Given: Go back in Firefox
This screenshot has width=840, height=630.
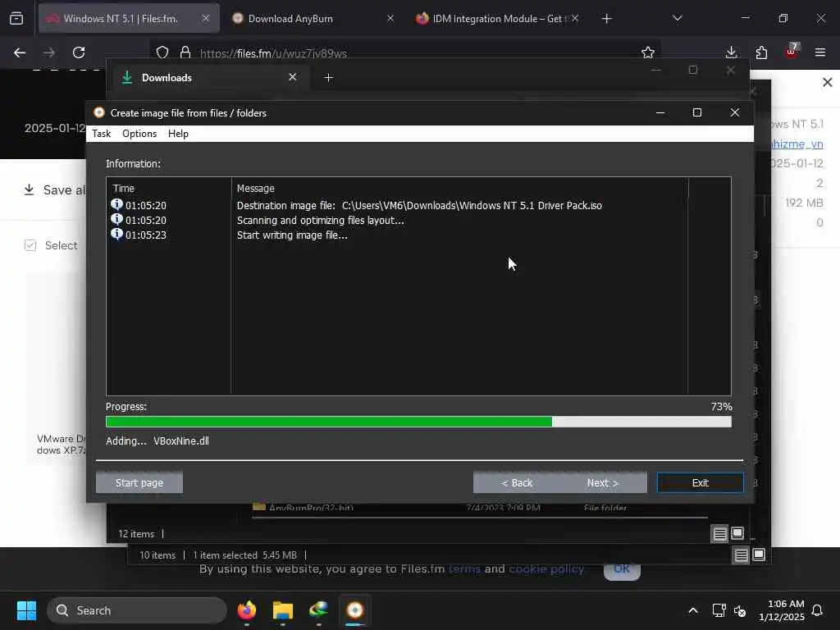Looking at the screenshot, I should [x=20, y=52].
